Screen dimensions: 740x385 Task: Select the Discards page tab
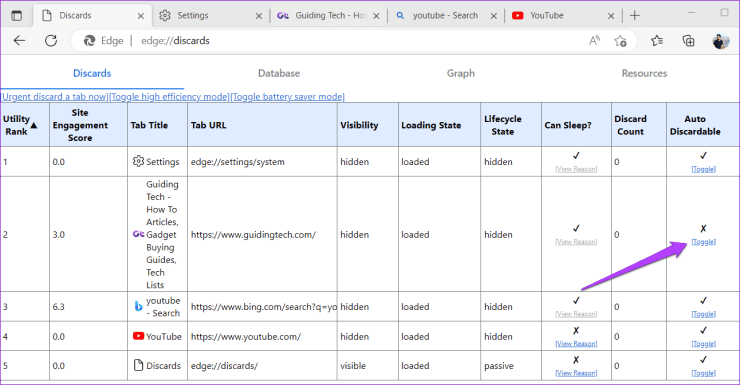click(92, 73)
